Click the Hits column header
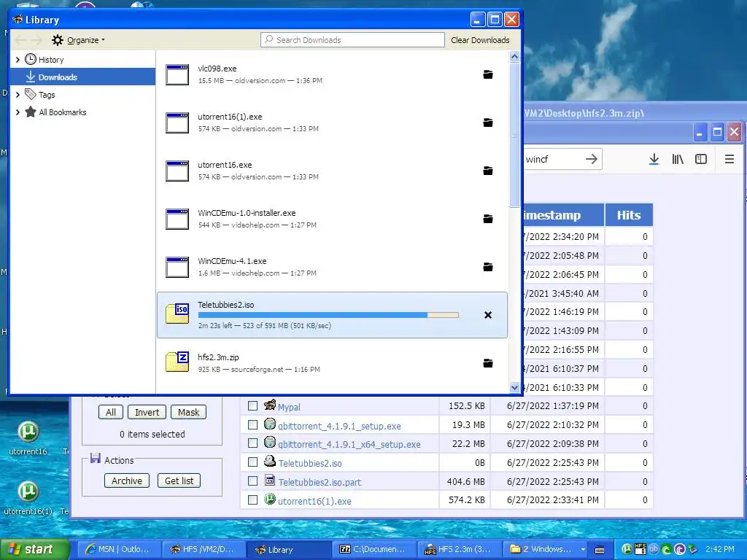747x560 pixels. [628, 215]
